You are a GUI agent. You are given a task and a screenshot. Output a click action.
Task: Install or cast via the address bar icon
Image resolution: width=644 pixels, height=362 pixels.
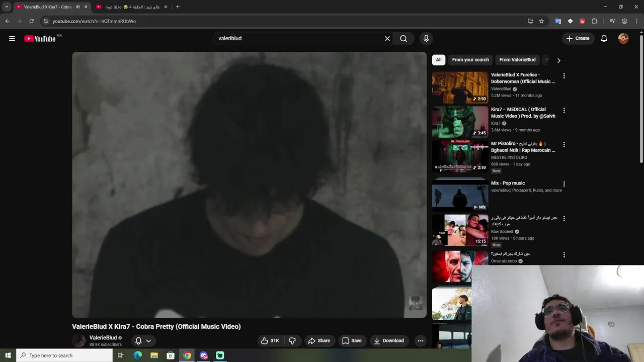click(530, 21)
